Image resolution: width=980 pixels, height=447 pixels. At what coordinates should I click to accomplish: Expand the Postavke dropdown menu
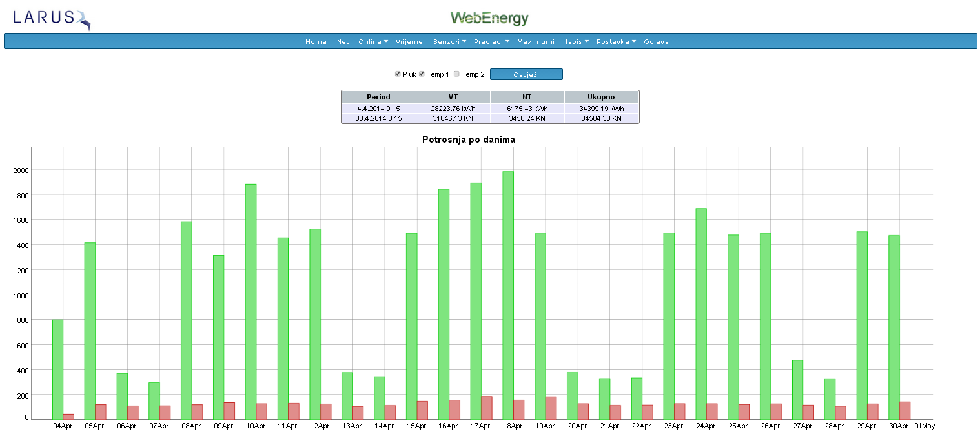[616, 42]
